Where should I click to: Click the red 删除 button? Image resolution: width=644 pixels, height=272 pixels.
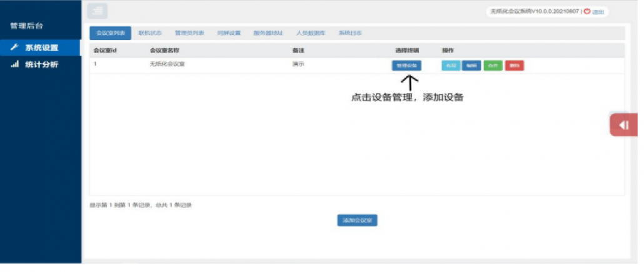click(514, 66)
